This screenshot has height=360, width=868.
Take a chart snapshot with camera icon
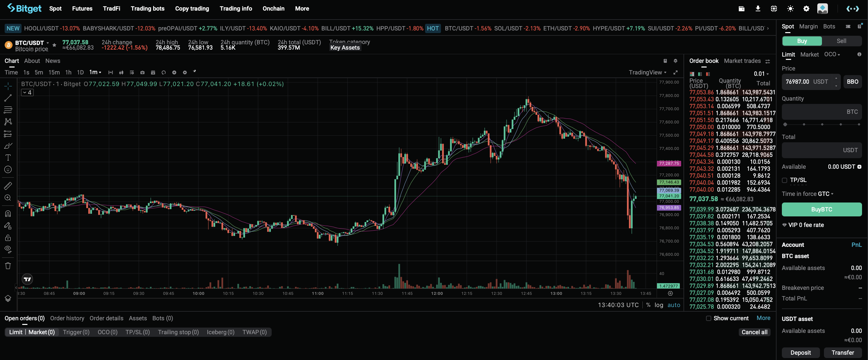click(142, 72)
